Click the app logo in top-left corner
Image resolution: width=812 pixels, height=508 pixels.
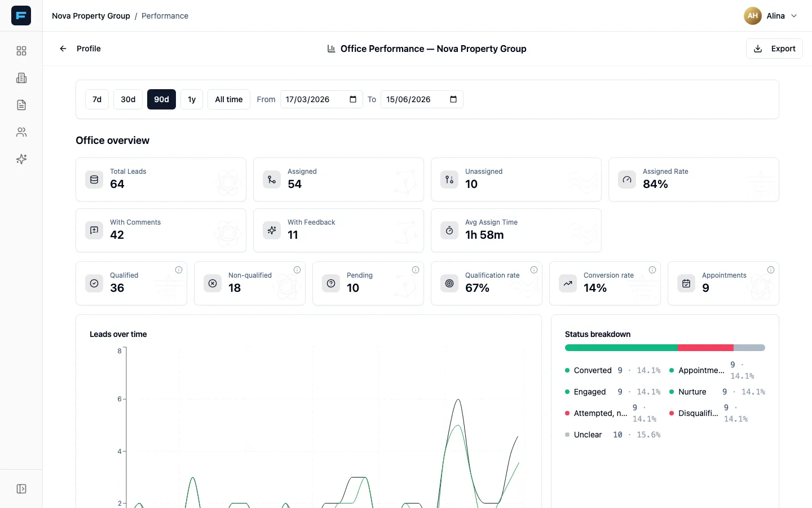coord(21,15)
